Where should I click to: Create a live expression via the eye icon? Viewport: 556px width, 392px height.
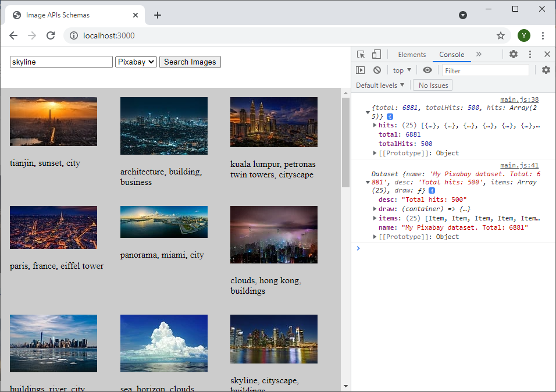[427, 69]
